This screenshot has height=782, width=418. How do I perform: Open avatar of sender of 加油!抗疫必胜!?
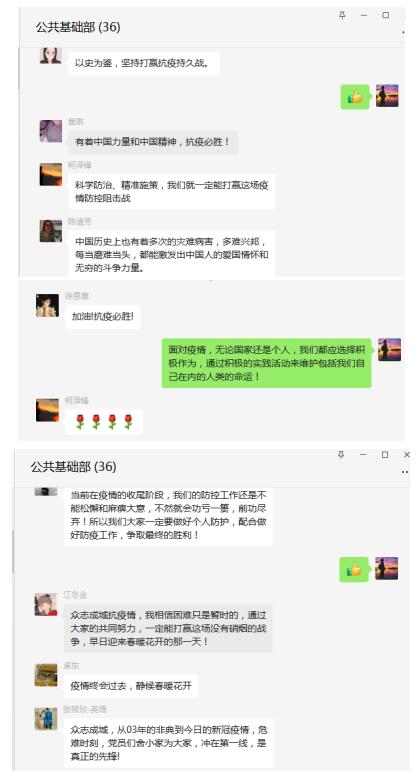pyautogui.click(x=47, y=305)
